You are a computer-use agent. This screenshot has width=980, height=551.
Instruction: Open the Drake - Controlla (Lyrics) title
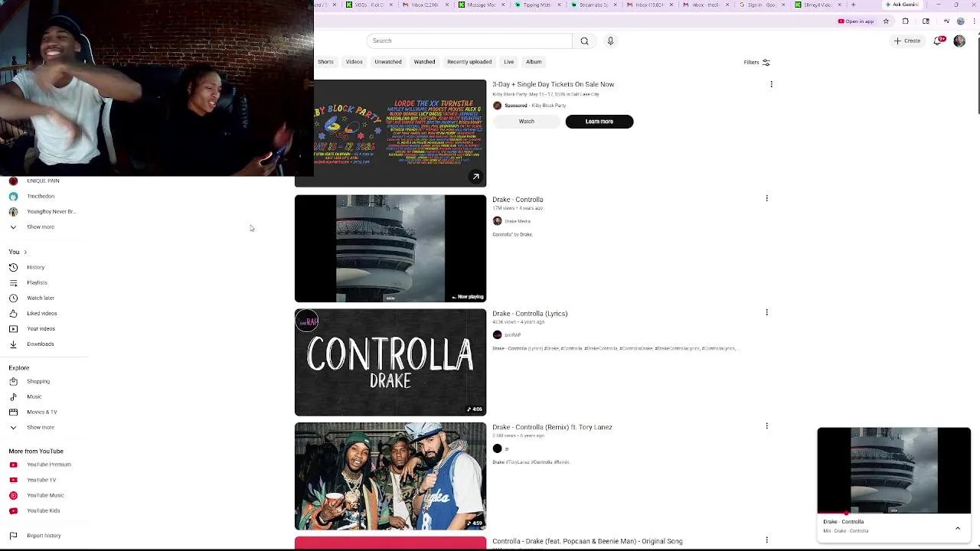pos(530,314)
